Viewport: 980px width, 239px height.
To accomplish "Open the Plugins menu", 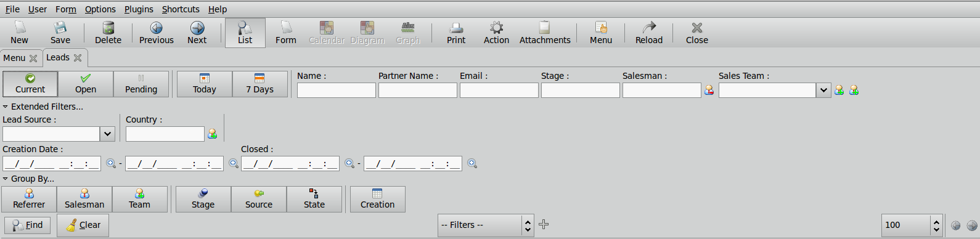I will 139,9.
